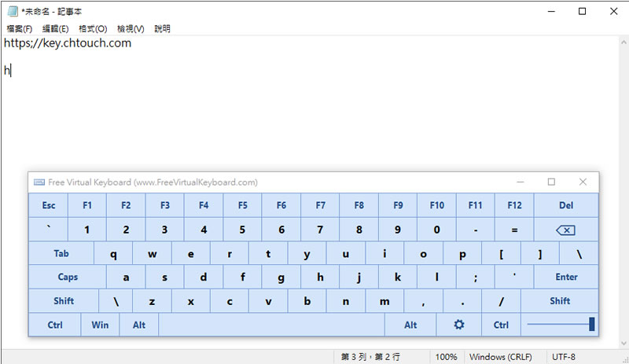Viewport: 629px width, 364px height.
Task: Click the 第 3 列，第 2 行 status entry
Action: pos(370,357)
